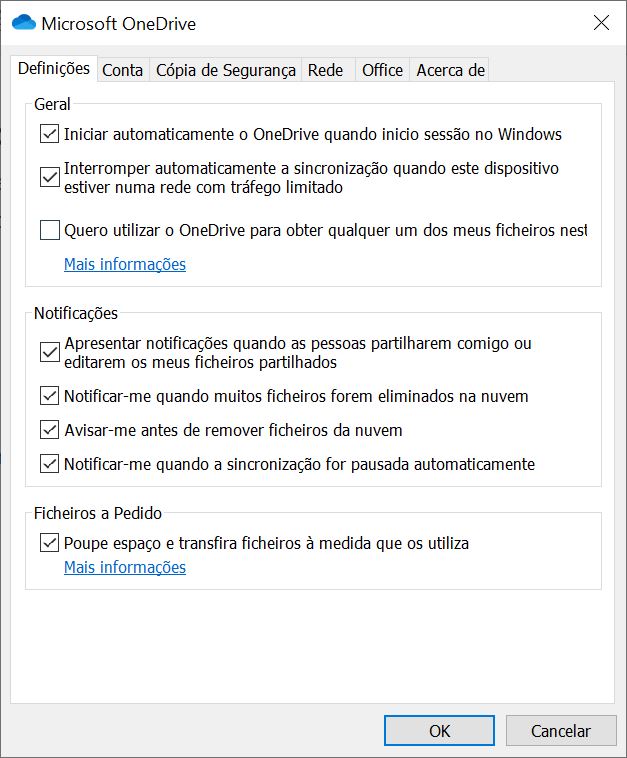Uncheck notify when many files are deleted
This screenshot has width=627, height=758.
50,396
